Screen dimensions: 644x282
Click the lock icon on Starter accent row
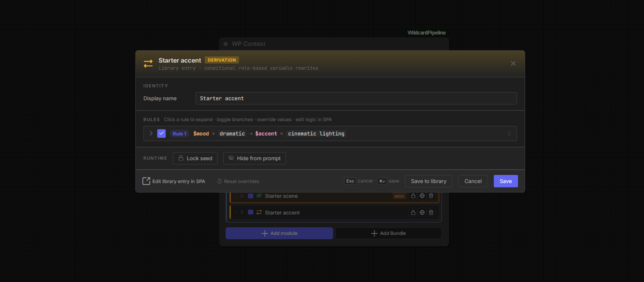tap(413, 212)
